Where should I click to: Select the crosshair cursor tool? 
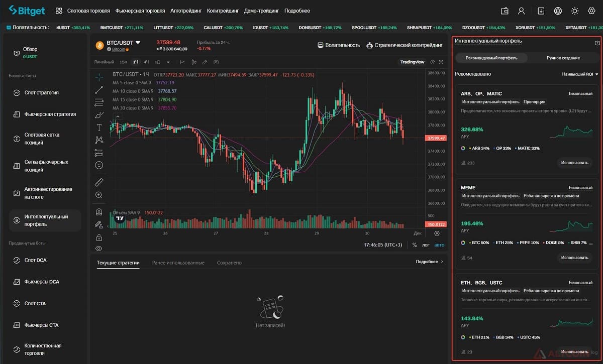pos(99,76)
